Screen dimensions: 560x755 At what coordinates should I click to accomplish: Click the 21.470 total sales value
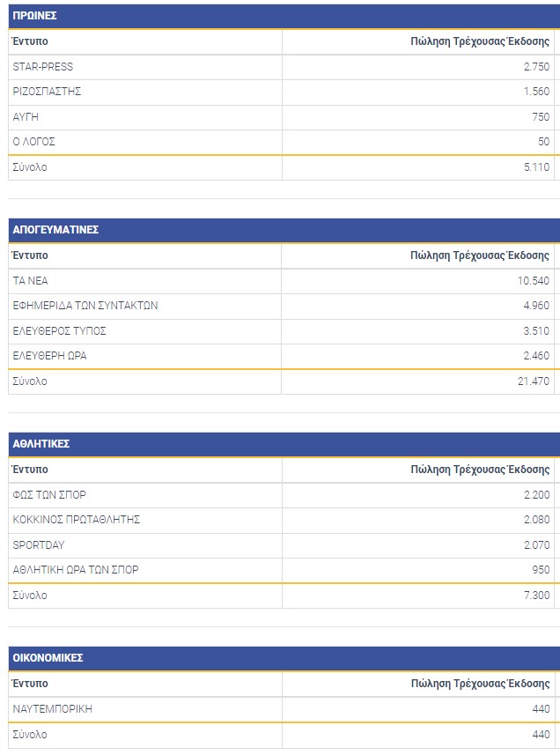pos(534,381)
